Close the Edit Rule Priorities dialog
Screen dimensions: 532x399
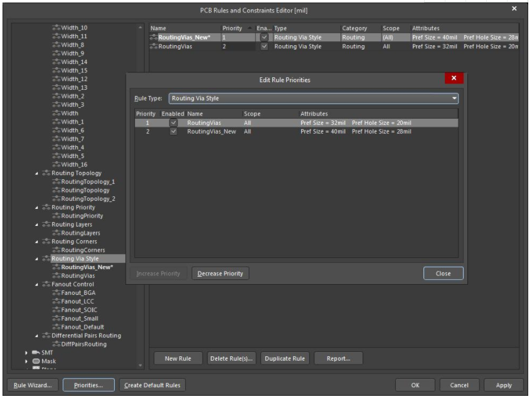[442, 273]
